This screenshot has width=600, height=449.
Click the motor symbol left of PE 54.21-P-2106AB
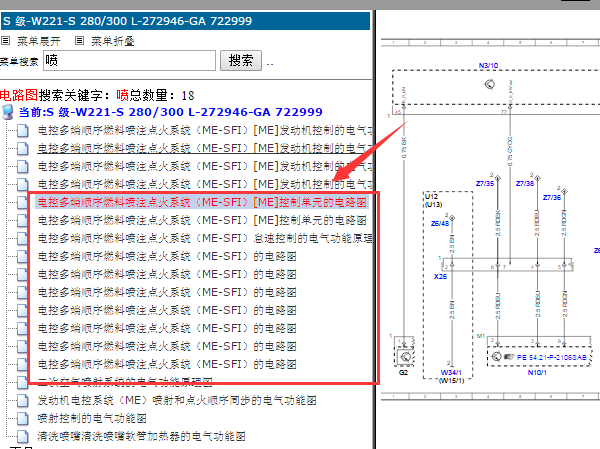pos(496,356)
